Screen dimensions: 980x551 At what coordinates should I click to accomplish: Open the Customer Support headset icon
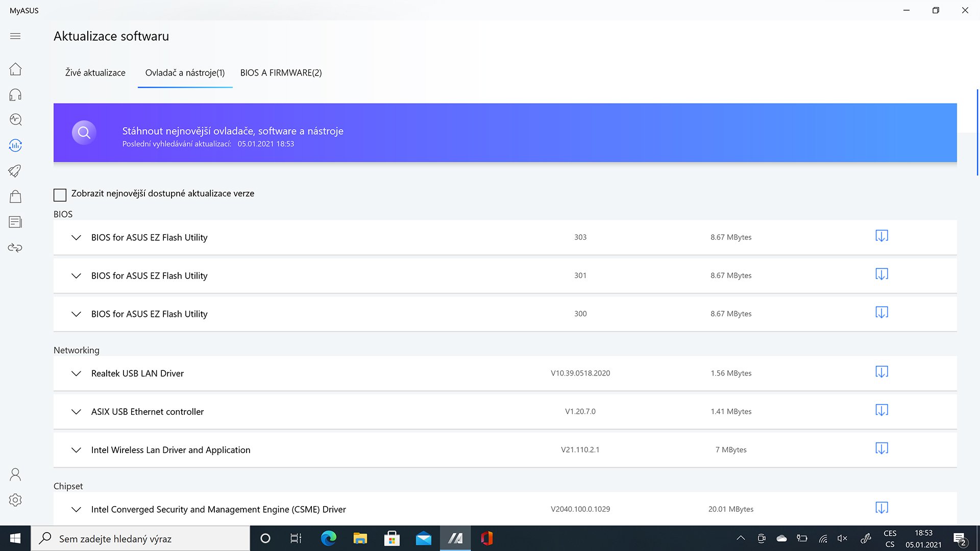[x=15, y=94]
